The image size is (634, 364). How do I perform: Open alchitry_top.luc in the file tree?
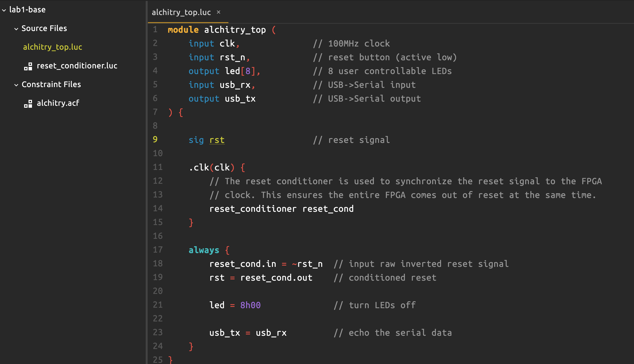click(x=52, y=47)
